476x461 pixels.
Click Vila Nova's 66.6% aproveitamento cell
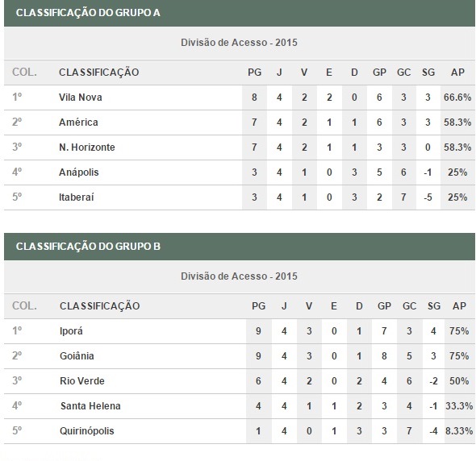(x=457, y=98)
